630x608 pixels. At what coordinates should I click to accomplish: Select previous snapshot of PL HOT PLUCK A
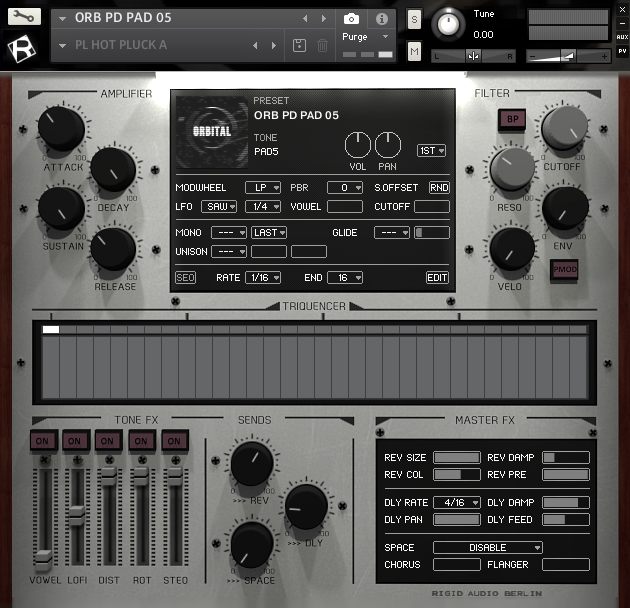tap(255, 45)
